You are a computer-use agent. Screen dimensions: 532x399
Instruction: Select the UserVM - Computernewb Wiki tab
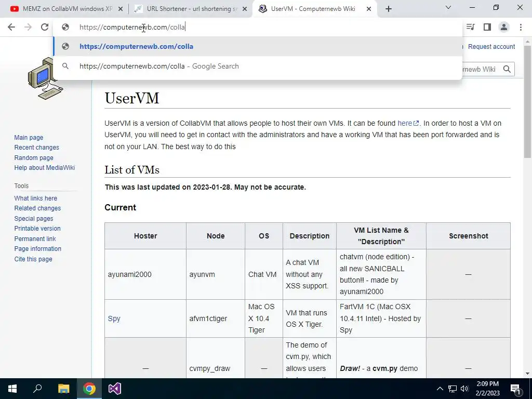[314, 9]
